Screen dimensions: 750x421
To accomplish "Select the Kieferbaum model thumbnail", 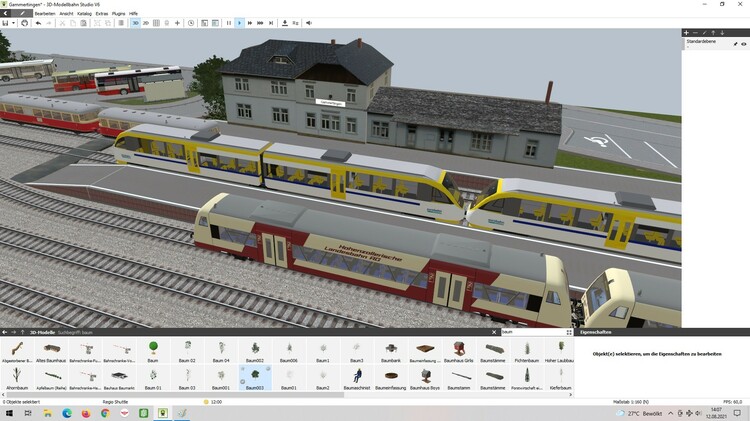I will tap(560, 378).
